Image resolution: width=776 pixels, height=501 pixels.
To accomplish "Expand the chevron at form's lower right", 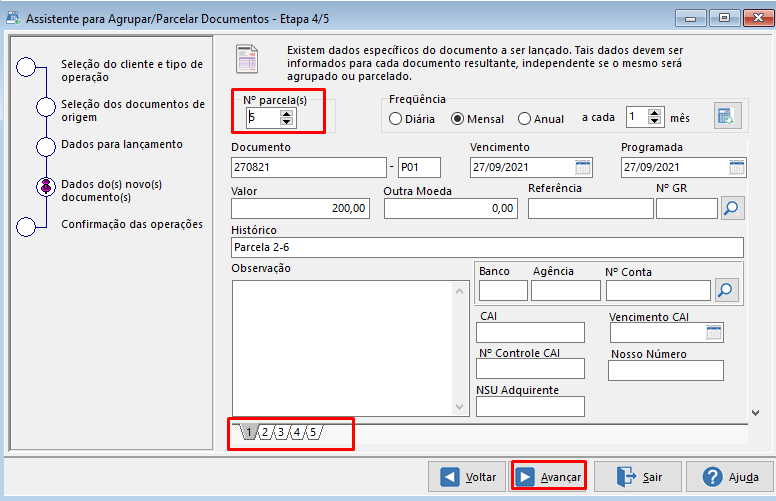I will pyautogui.click(x=755, y=412).
